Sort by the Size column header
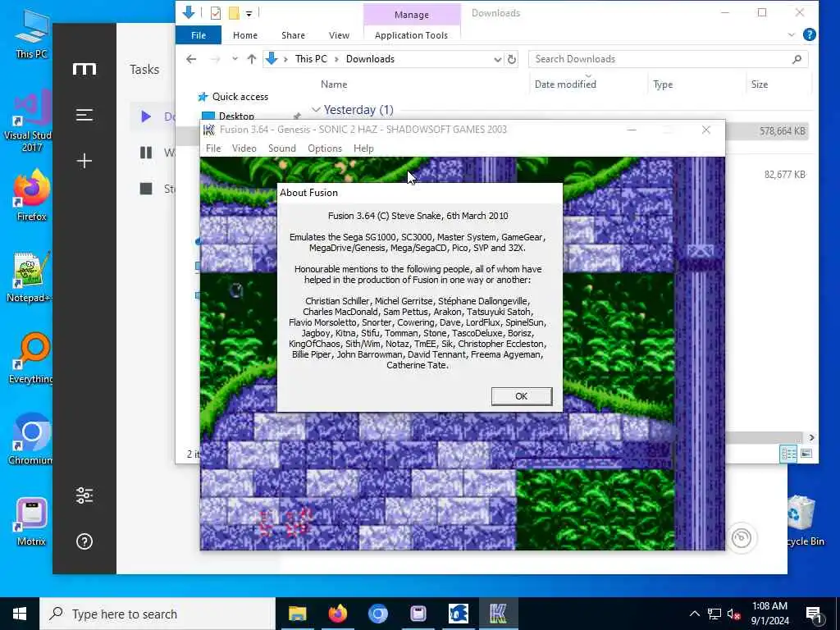The height and width of the screenshot is (630, 840). (759, 84)
